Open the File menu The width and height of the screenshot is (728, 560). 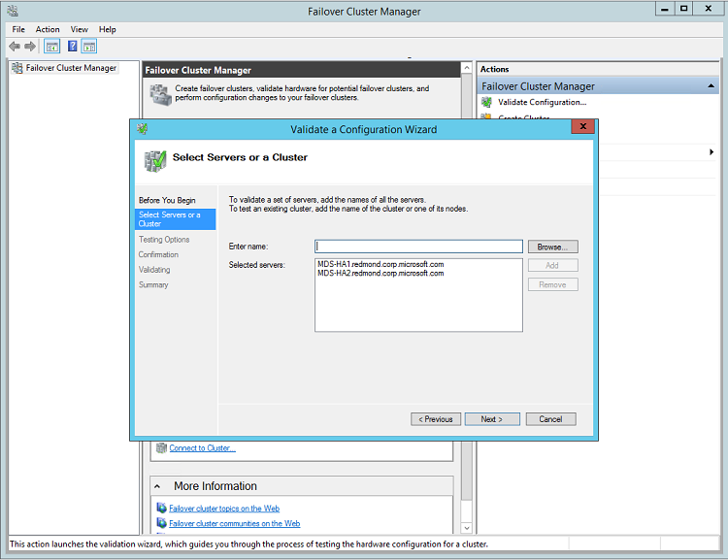(18, 29)
